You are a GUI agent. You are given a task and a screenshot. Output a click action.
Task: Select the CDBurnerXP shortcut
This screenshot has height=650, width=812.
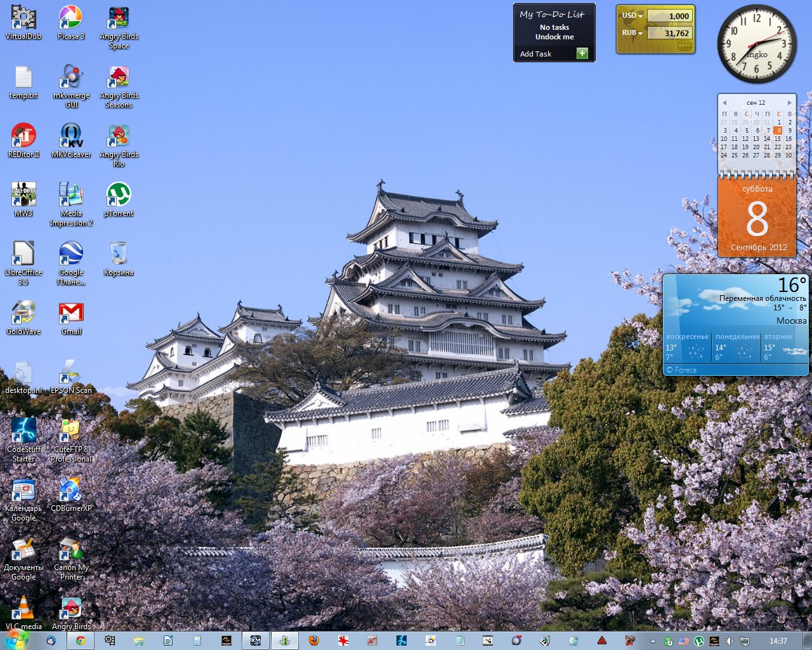pos(71,491)
